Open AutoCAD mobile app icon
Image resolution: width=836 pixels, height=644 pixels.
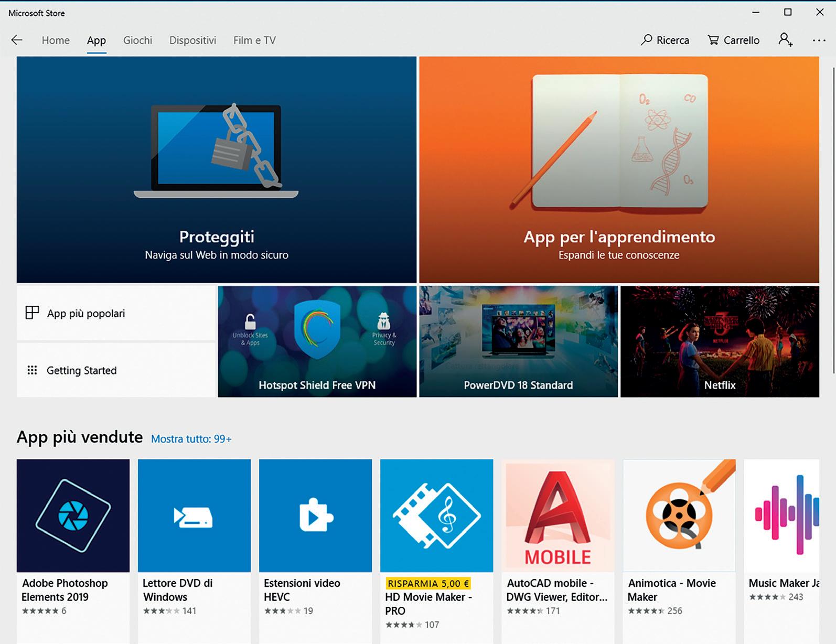pyautogui.click(x=558, y=516)
